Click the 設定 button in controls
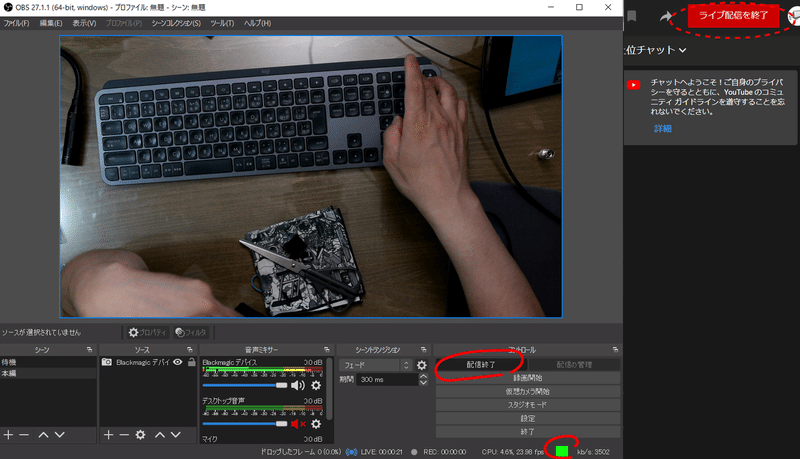Image resolution: width=800 pixels, height=459 pixels. [528, 418]
